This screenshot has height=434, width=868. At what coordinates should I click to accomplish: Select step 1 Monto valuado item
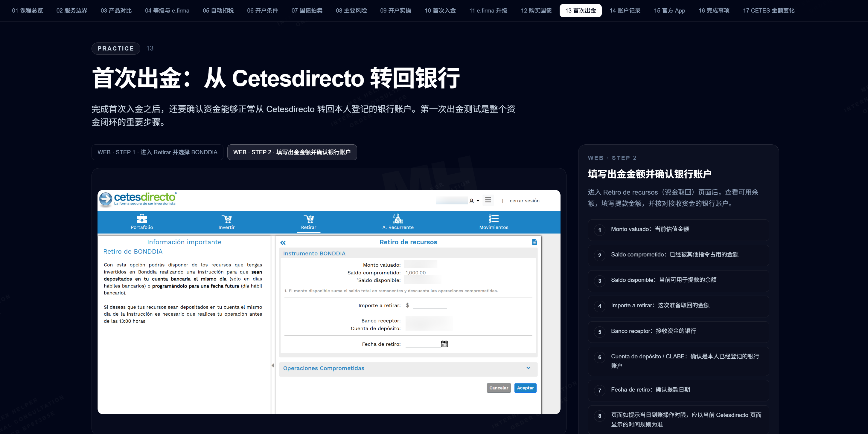(678, 230)
